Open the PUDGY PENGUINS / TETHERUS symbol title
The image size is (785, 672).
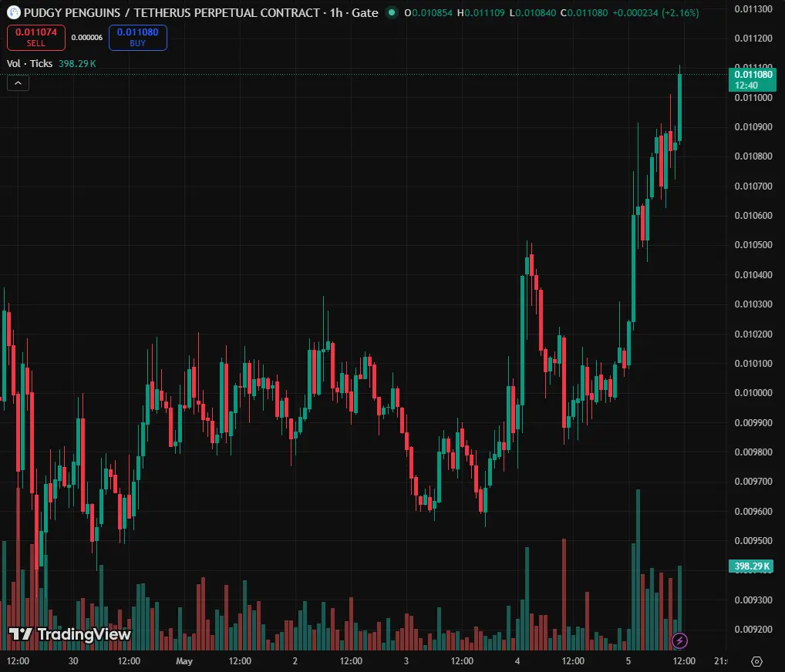pos(172,12)
